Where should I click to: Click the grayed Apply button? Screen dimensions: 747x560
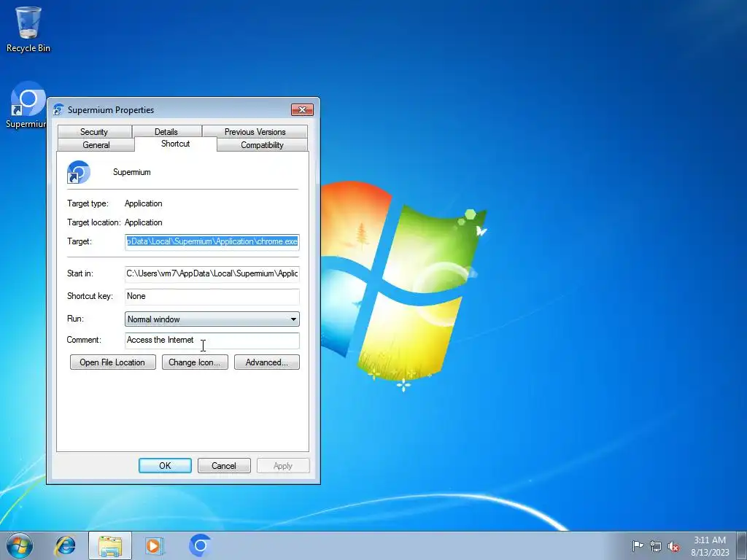283,466
